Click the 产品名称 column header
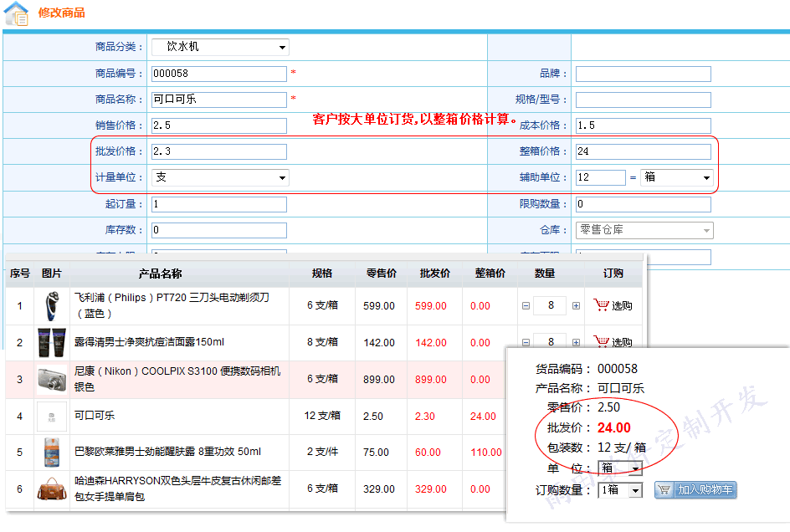The width and height of the screenshot is (790, 532). [x=160, y=274]
